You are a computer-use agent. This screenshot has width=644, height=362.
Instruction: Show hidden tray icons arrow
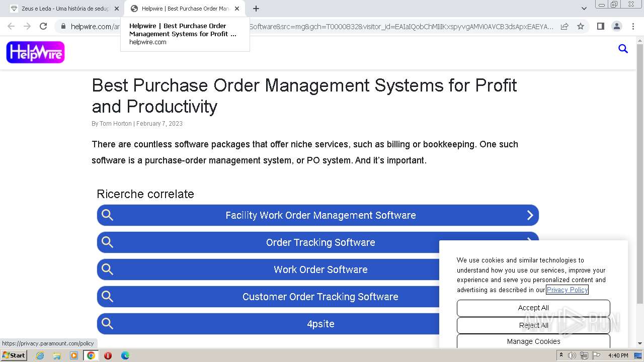pos(561,355)
